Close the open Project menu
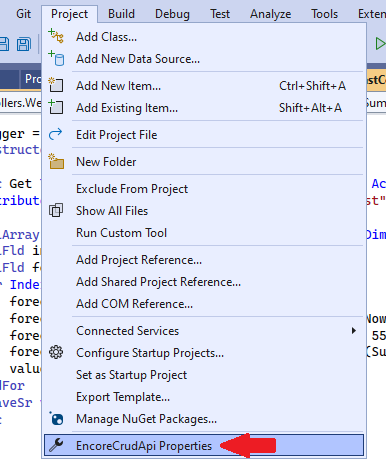Viewport: 386px width, 471px height. pos(69,14)
